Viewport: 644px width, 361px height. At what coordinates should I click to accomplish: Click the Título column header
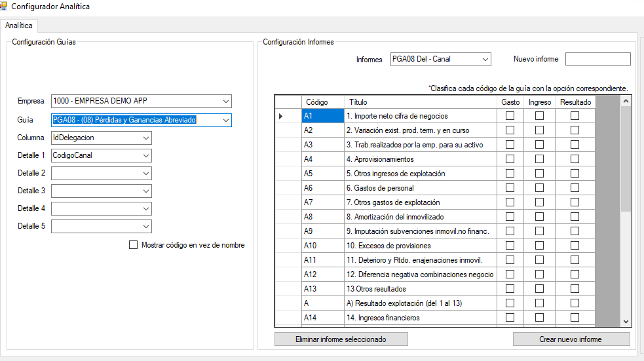tap(421, 102)
